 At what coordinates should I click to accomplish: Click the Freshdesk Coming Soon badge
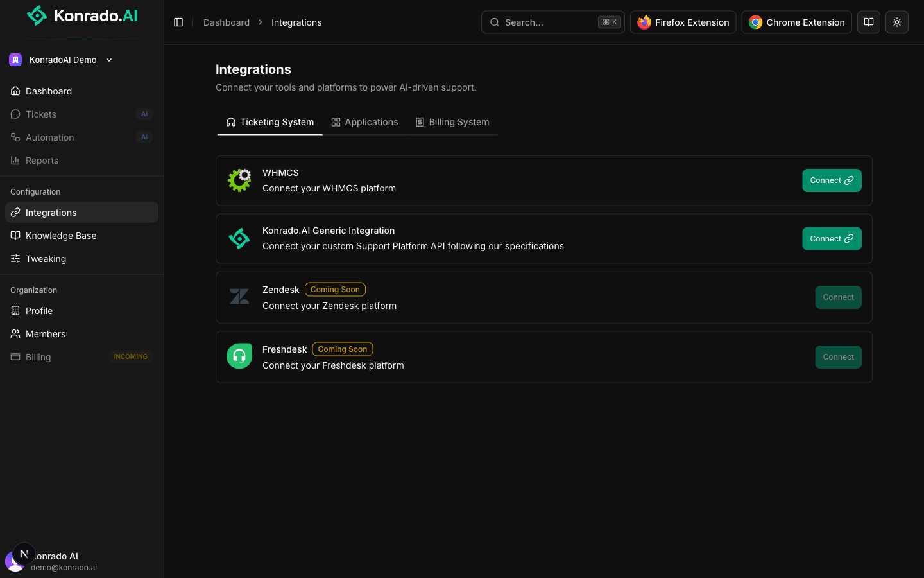[x=343, y=349]
